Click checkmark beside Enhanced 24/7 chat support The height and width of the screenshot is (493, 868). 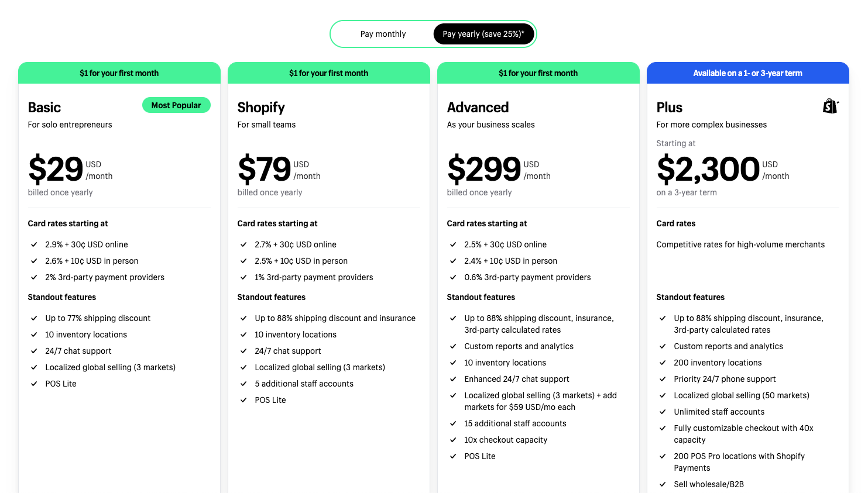tap(453, 379)
